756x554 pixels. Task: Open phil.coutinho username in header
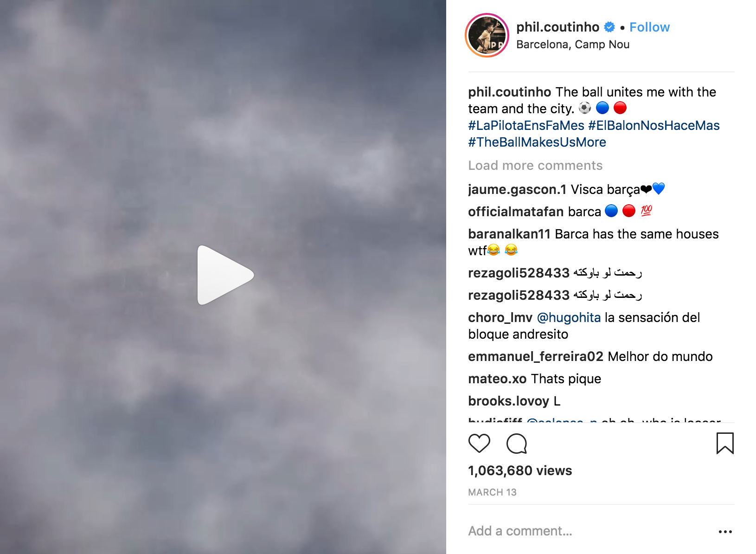tap(557, 27)
